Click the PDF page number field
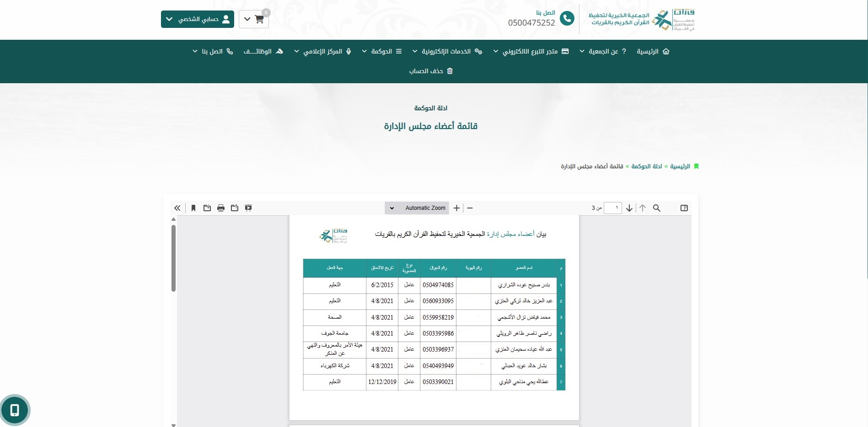The height and width of the screenshot is (427, 868). click(612, 208)
